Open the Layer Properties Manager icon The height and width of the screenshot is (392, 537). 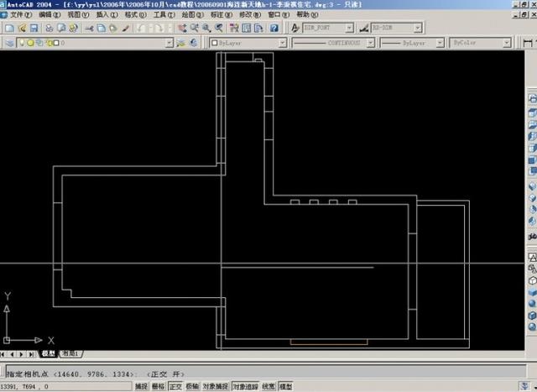pyautogui.click(x=9, y=43)
